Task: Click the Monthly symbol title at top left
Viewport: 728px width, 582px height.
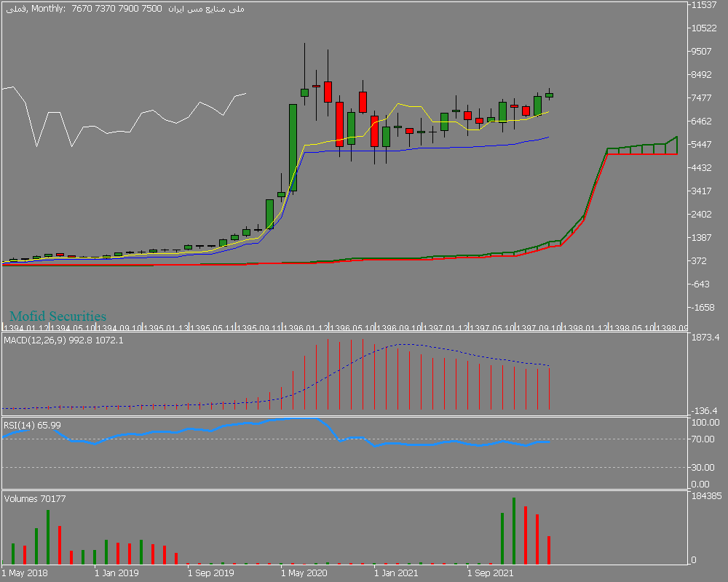Action: [124, 9]
